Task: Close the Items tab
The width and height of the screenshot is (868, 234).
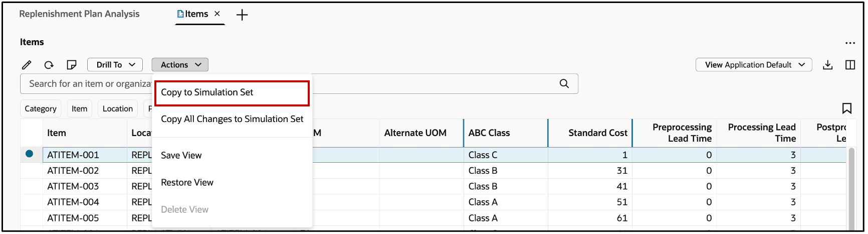Action: point(217,14)
